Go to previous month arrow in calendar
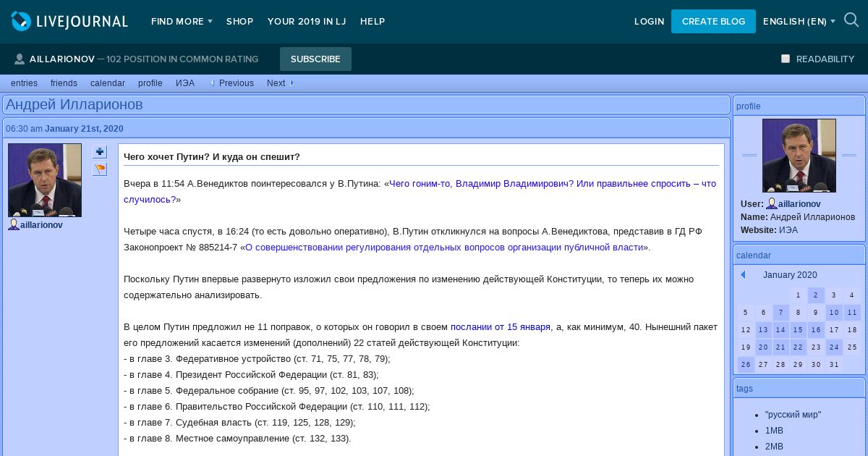Image resolution: width=868 pixels, height=456 pixels. pos(743,275)
